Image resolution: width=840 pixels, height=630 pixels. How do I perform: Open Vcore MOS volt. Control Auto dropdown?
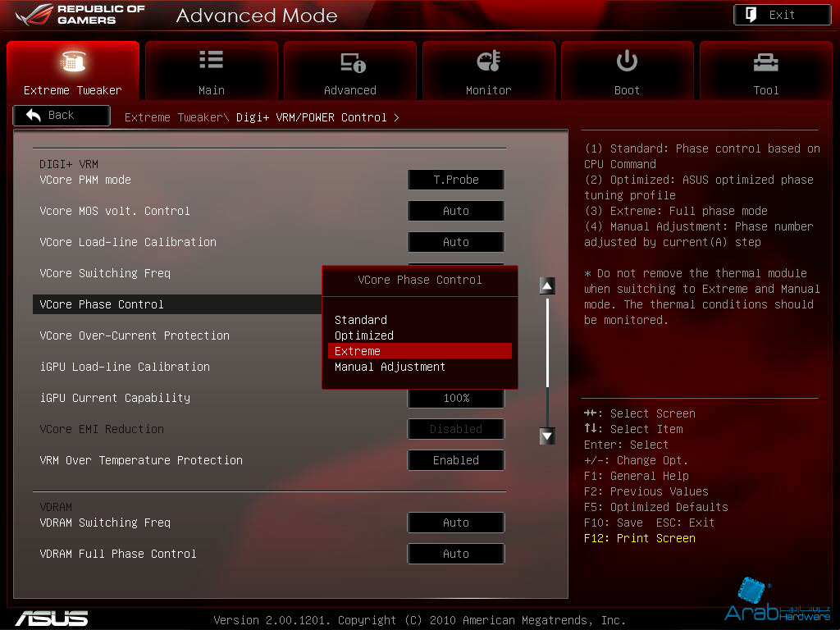(x=456, y=211)
